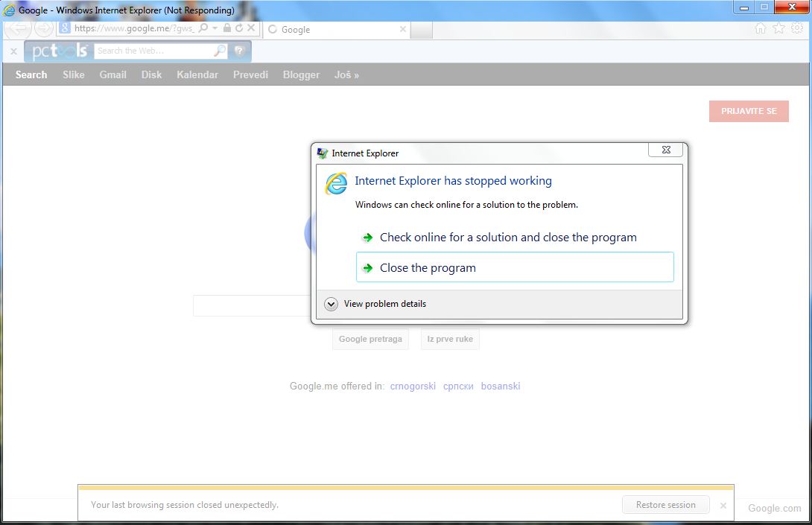
Task: Click the PC Tools toolbar help icon
Action: coord(239,51)
